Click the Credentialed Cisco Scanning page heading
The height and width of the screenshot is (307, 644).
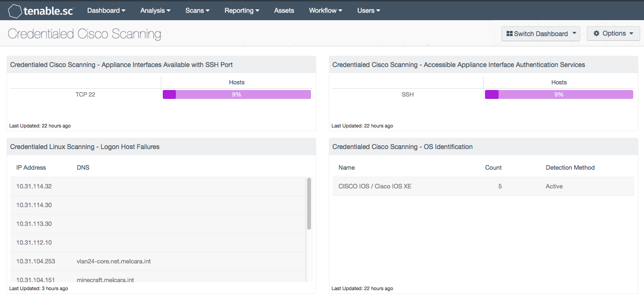point(84,34)
